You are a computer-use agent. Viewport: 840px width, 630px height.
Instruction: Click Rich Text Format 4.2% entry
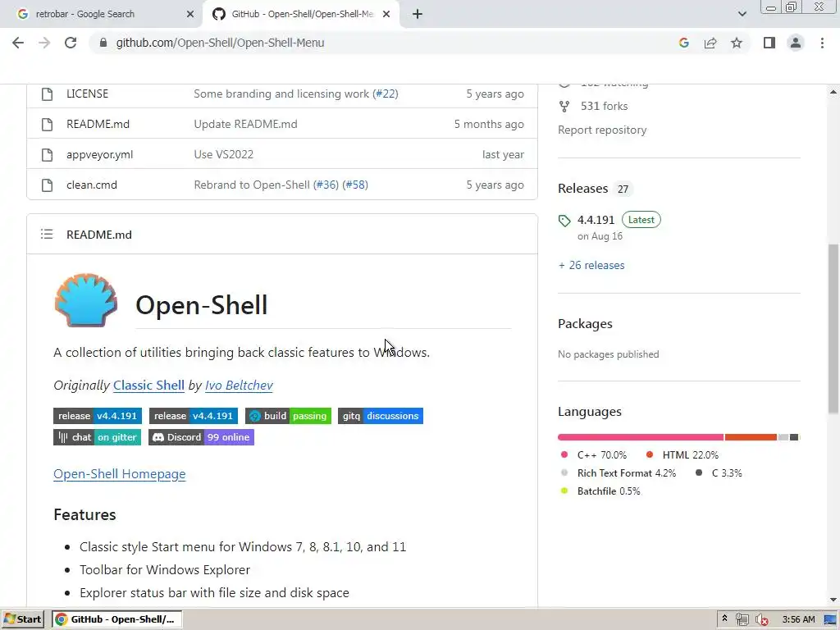[618, 473]
